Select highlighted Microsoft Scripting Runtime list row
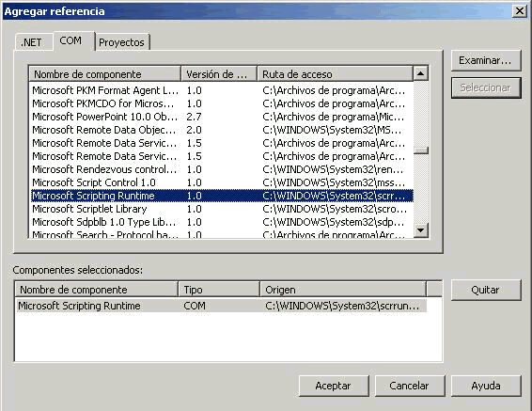Image resolution: width=532 pixels, height=411 pixels. (222, 196)
